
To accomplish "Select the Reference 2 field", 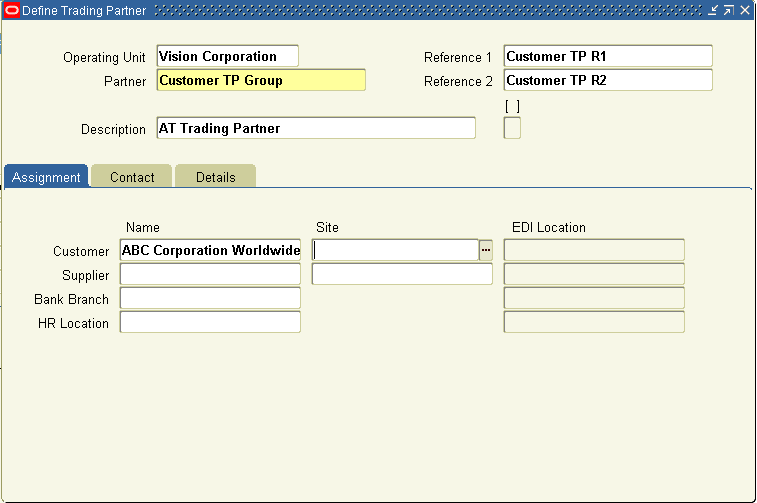I will [608, 80].
